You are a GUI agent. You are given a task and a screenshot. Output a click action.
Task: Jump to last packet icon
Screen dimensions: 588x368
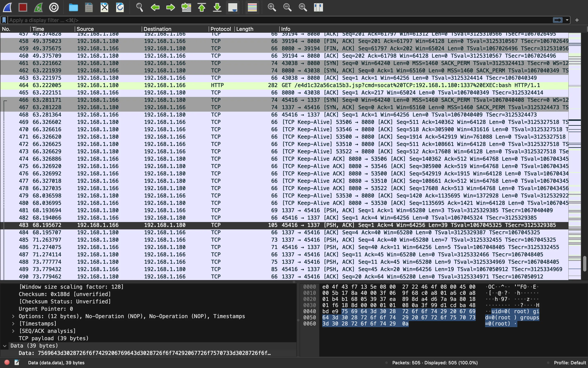(x=217, y=7)
